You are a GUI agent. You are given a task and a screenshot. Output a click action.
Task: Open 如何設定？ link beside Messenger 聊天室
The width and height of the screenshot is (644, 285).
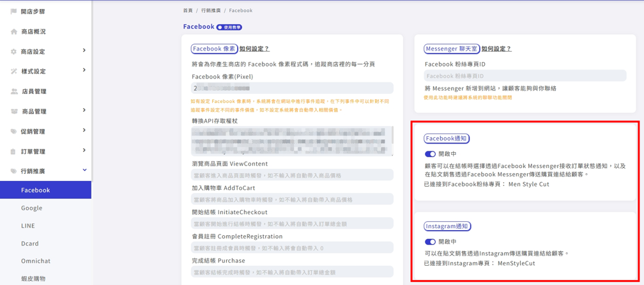point(496,49)
